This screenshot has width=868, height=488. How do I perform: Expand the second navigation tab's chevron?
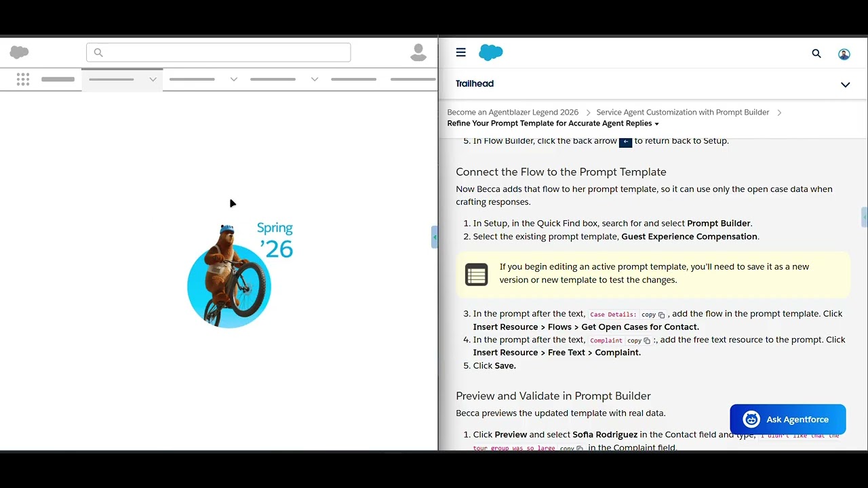[x=233, y=79]
